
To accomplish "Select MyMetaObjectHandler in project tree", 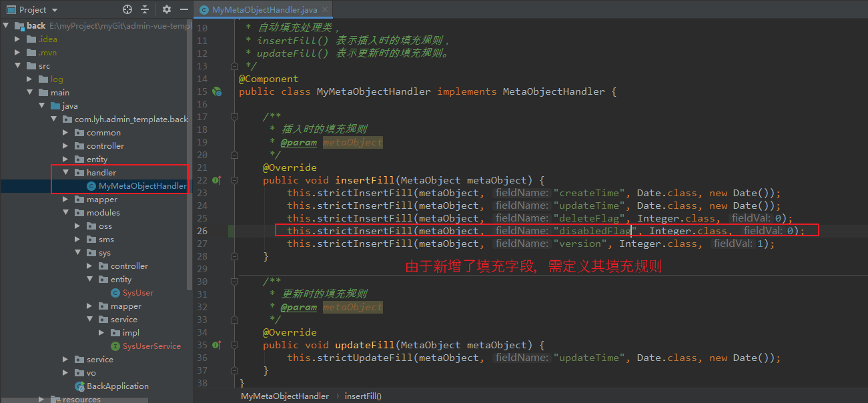I will click(x=143, y=186).
